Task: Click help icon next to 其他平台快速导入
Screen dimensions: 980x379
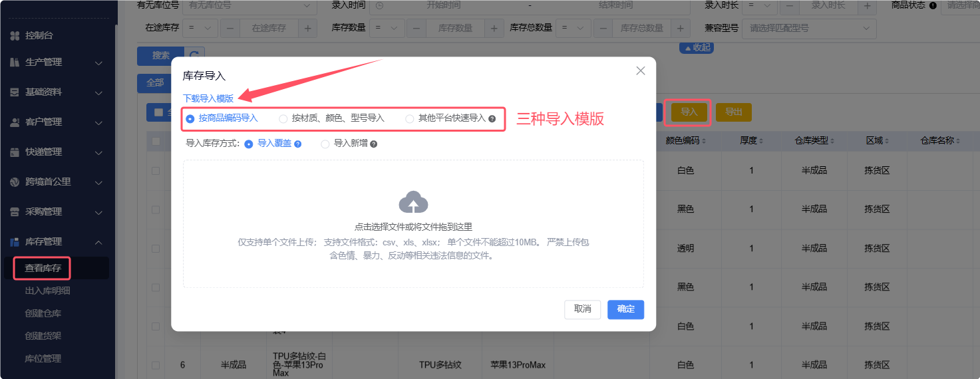Action: point(492,119)
